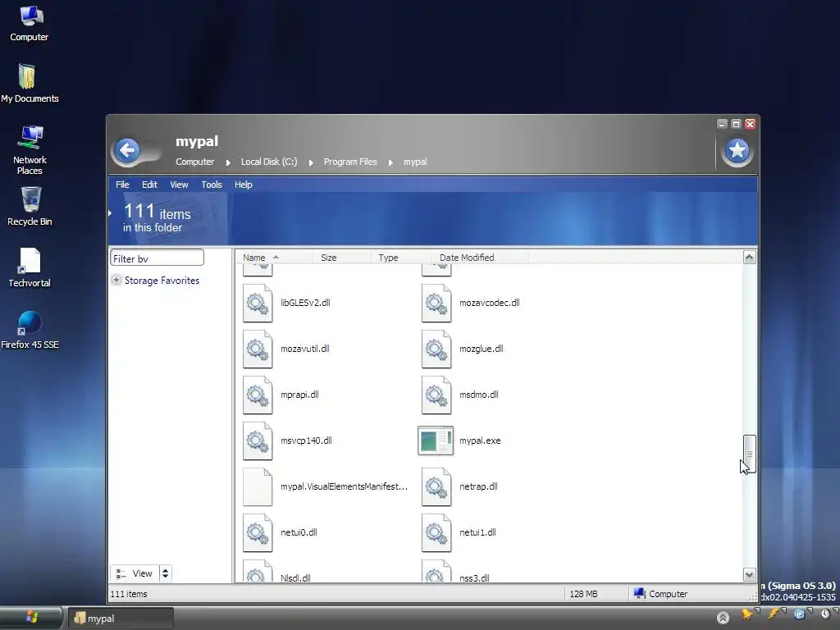Expand the Storage Favorites tree node
Viewport: 840px width, 630px height.
coord(116,280)
